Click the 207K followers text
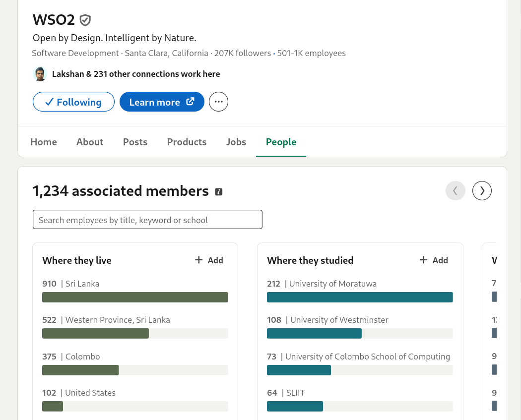The width and height of the screenshot is (521, 420). pos(243,53)
